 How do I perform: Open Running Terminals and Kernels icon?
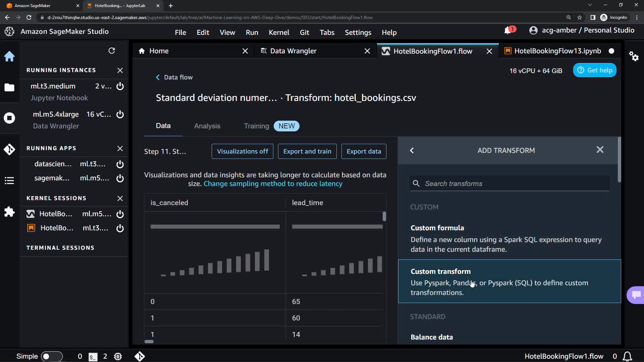(x=9, y=118)
